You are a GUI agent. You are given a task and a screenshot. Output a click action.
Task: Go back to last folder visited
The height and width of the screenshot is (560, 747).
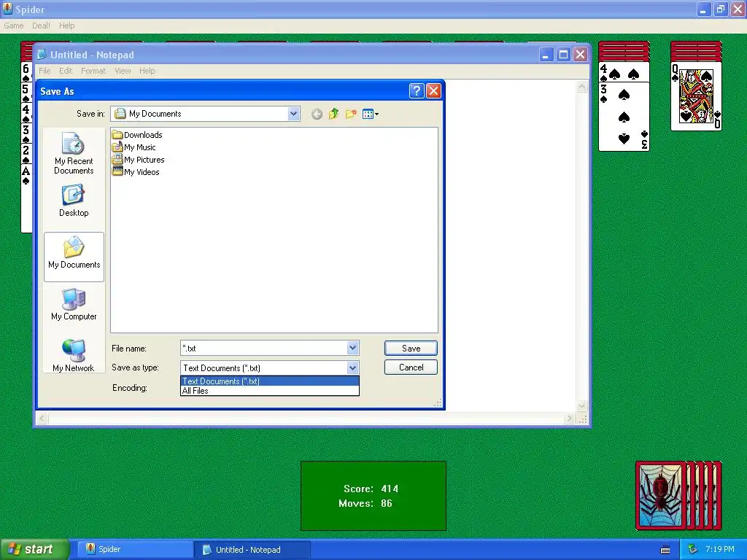click(x=317, y=114)
